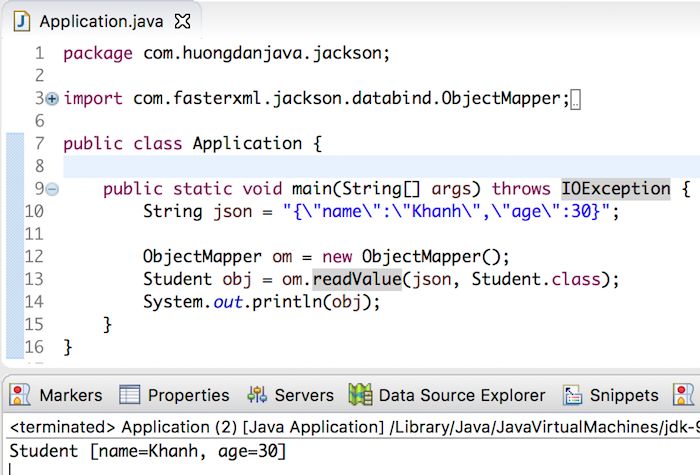This screenshot has width=700, height=475.
Task: Open the Properties view tab
Action: click(175, 395)
